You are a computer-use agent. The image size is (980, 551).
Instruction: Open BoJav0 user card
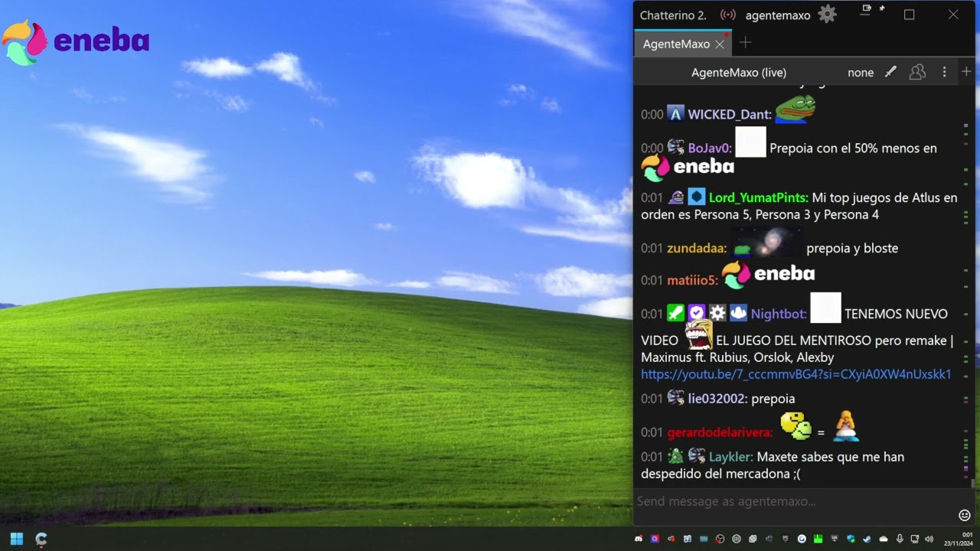coord(710,148)
